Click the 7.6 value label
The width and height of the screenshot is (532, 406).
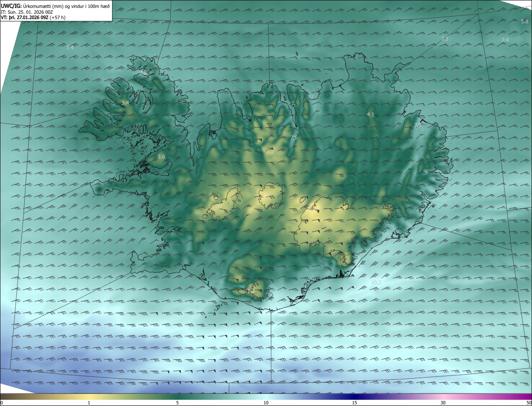294,138
